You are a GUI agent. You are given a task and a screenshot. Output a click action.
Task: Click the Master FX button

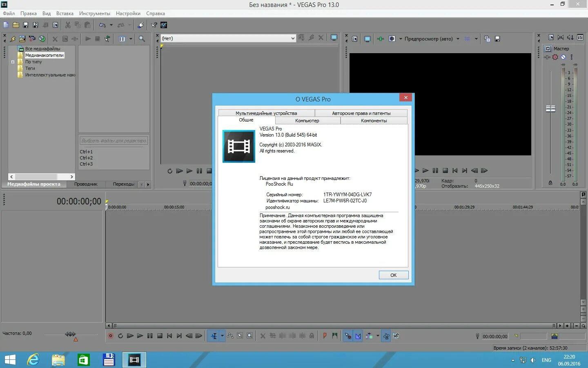click(547, 57)
